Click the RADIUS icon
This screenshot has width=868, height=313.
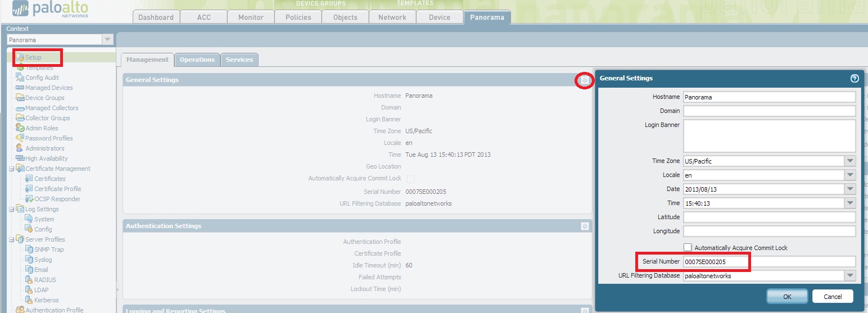(x=29, y=280)
